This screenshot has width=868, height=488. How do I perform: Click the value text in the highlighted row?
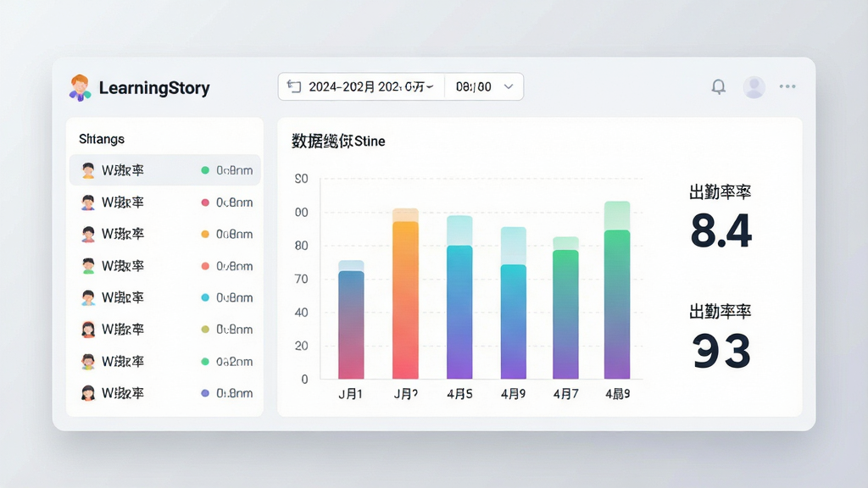tap(235, 170)
